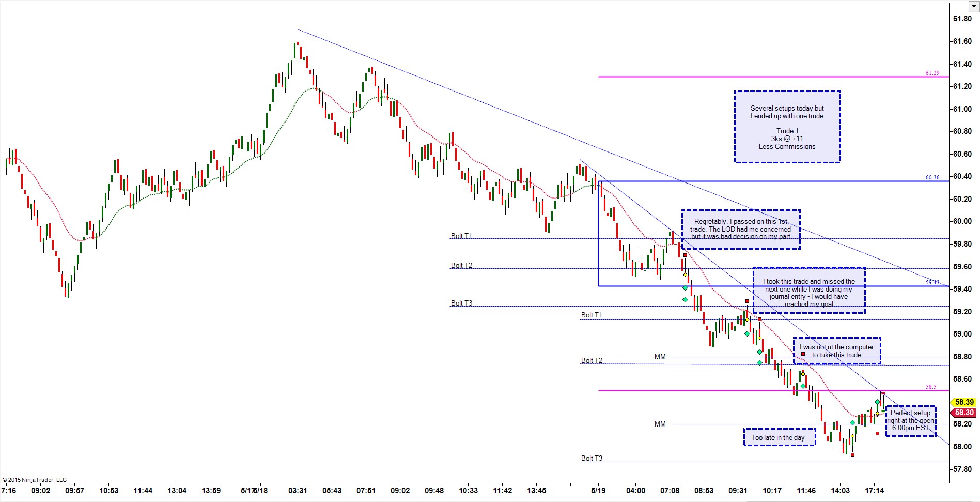This screenshot has height=502, width=980.
Task: Click the 03:31 time axis label
Action: (x=298, y=490)
